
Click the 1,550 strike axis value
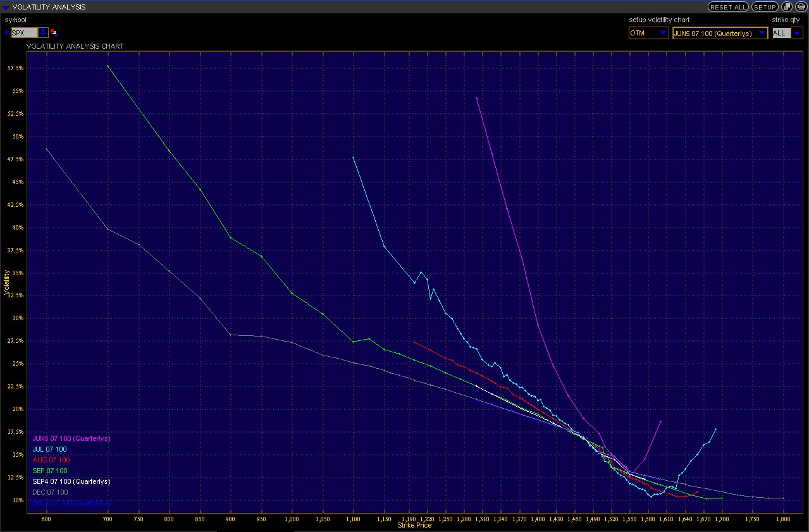point(630,519)
